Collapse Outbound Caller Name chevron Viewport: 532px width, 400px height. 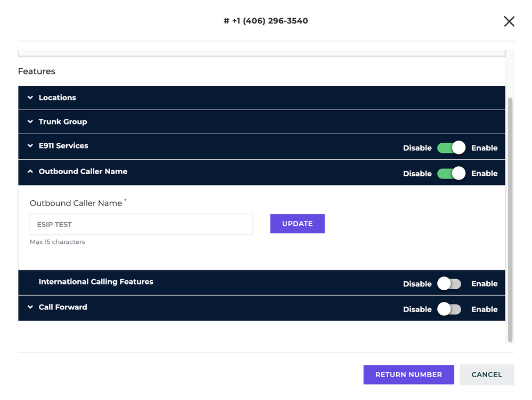(x=30, y=172)
